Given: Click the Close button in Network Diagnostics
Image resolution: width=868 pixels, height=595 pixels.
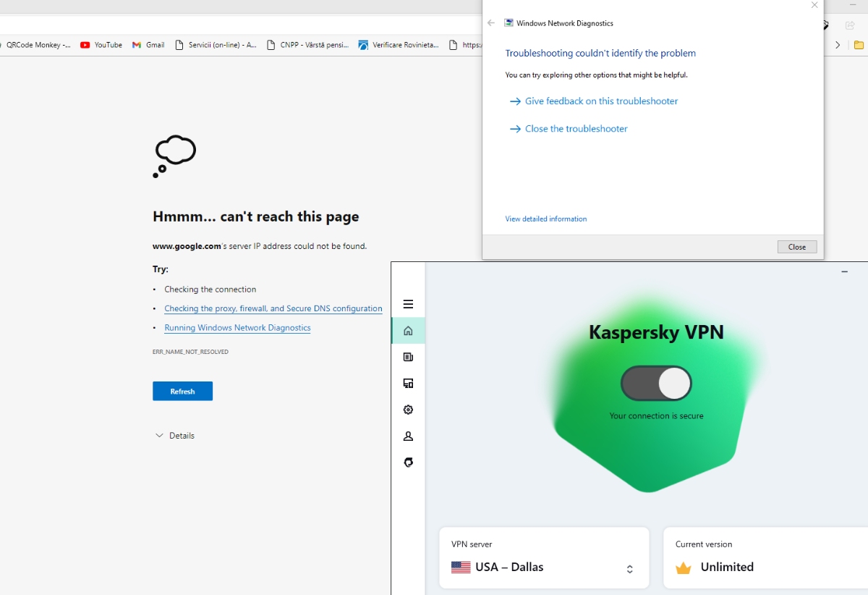Looking at the screenshot, I should (x=797, y=247).
